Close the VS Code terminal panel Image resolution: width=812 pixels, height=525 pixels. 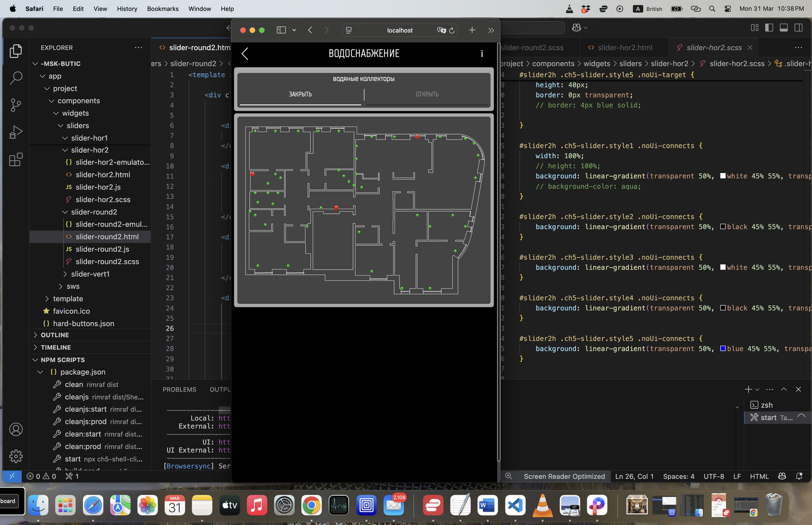click(798, 389)
